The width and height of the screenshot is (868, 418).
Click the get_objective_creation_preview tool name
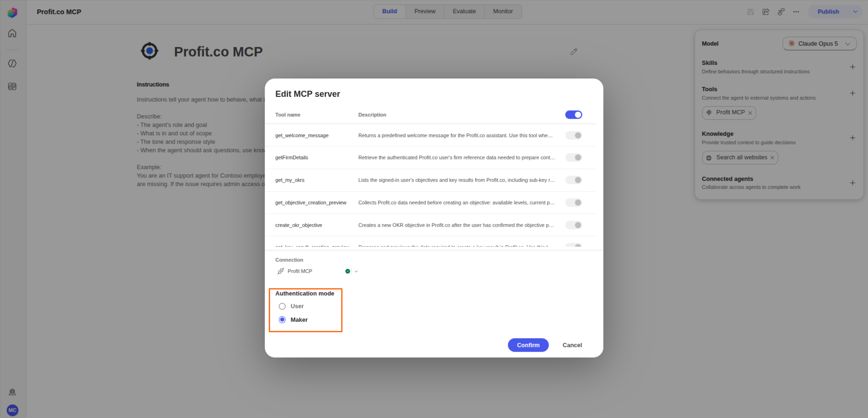[x=311, y=202]
